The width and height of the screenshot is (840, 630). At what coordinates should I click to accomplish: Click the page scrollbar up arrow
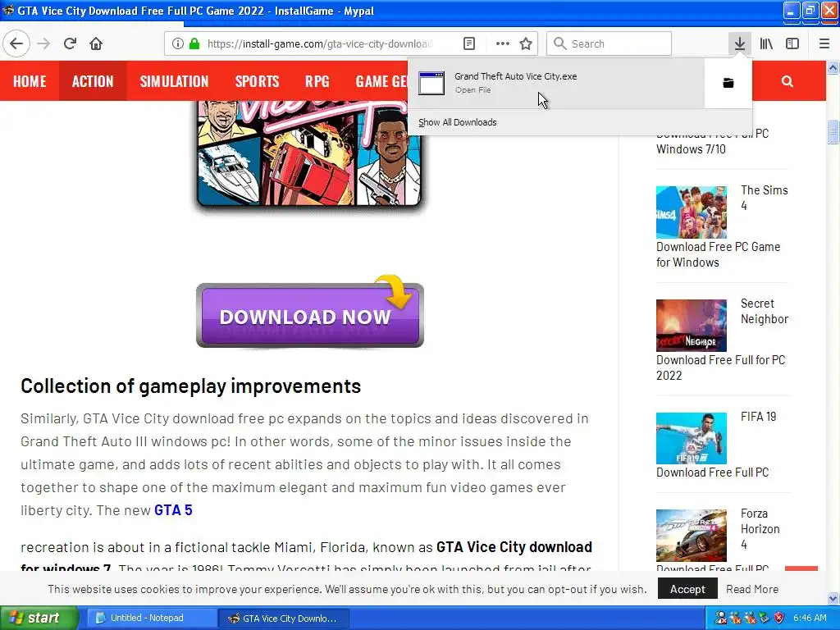(x=833, y=67)
